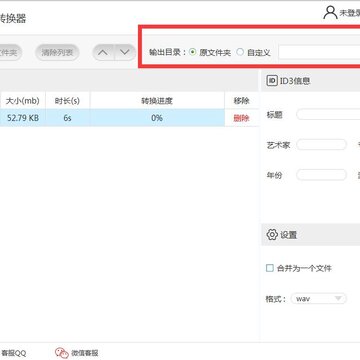The width and height of the screenshot is (360, 360).
Task: Click the 艺术家 input field
Action: pyautogui.click(x=321, y=145)
